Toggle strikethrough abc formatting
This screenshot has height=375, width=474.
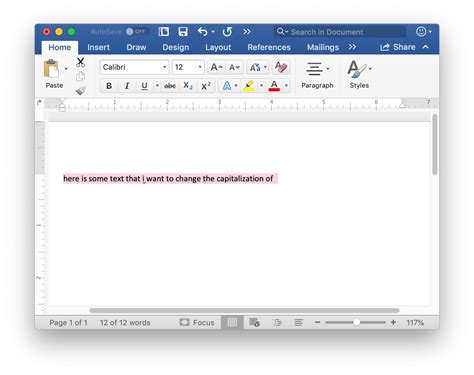pos(170,86)
